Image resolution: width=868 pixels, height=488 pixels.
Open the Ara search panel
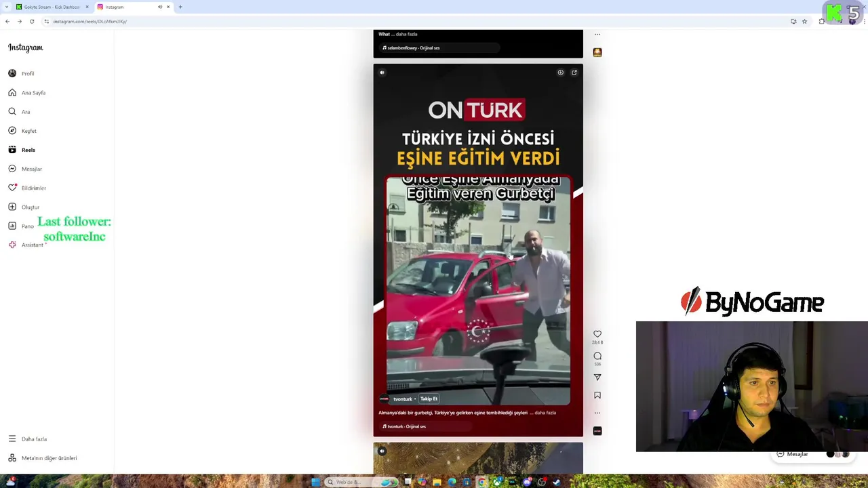[20, 111]
